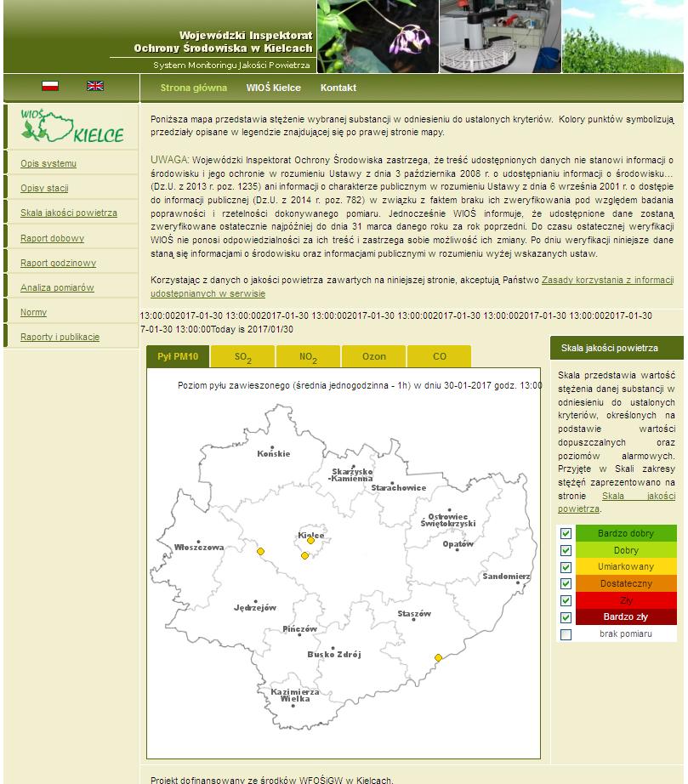
Task: Open Opis systemu link
Action: 48,163
